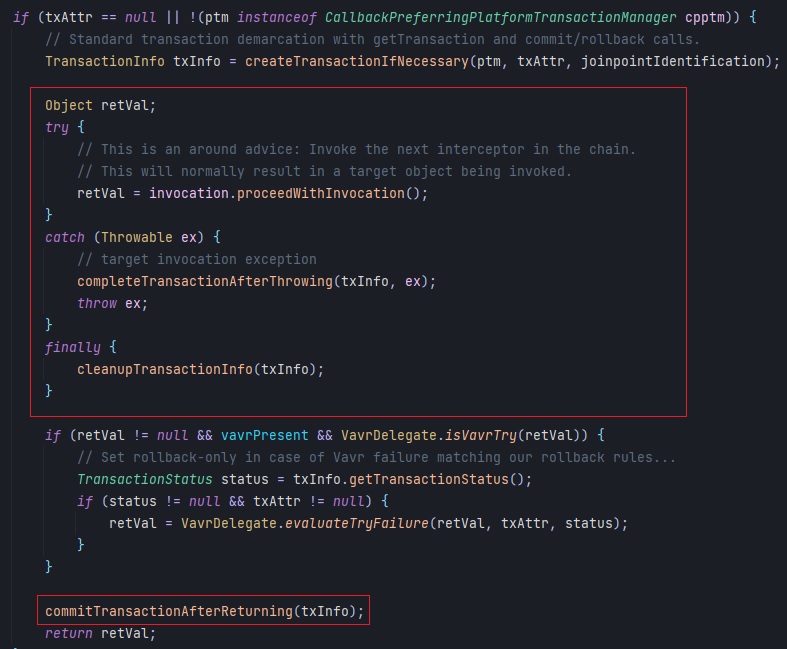This screenshot has height=649, width=787.
Task: Click comment 'This will normally result'
Action: coord(324,171)
